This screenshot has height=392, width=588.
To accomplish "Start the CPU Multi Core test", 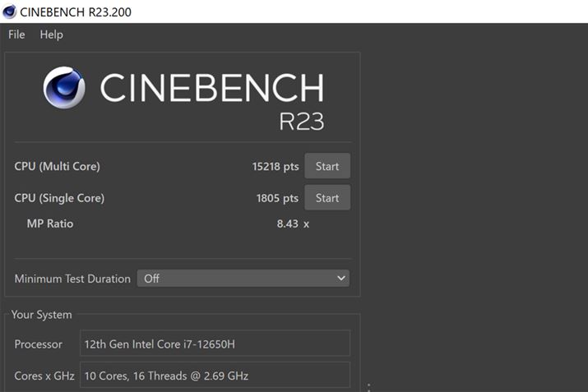I will pos(327,166).
